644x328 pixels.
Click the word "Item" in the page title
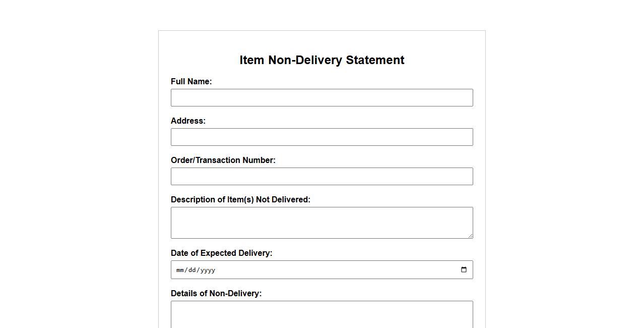pyautogui.click(x=251, y=60)
